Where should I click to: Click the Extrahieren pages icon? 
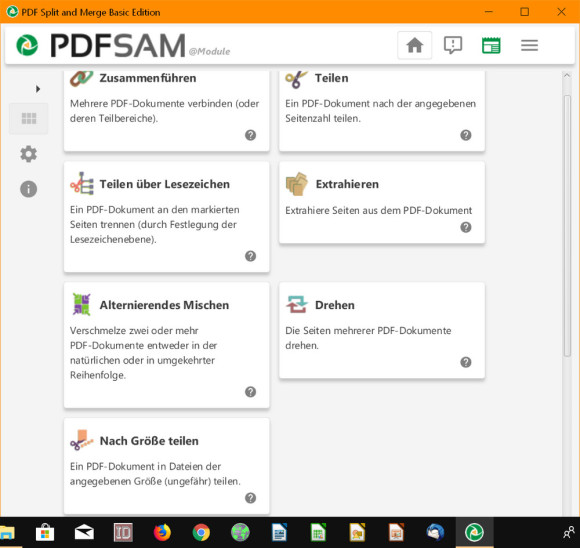[297, 184]
